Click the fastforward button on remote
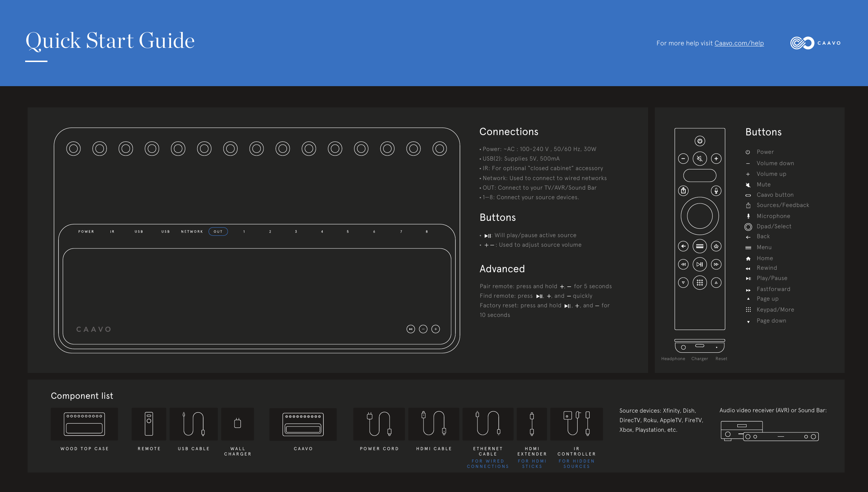Image resolution: width=868 pixels, height=492 pixels. click(x=716, y=264)
